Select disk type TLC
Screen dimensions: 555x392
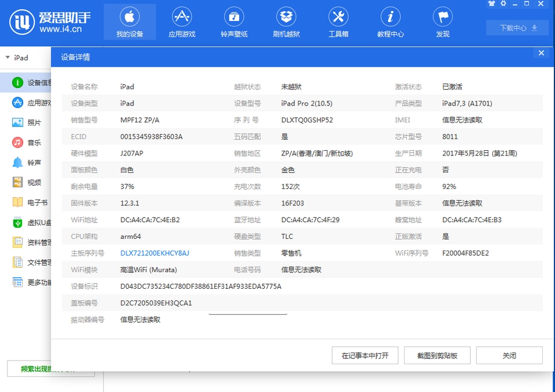tap(287, 237)
